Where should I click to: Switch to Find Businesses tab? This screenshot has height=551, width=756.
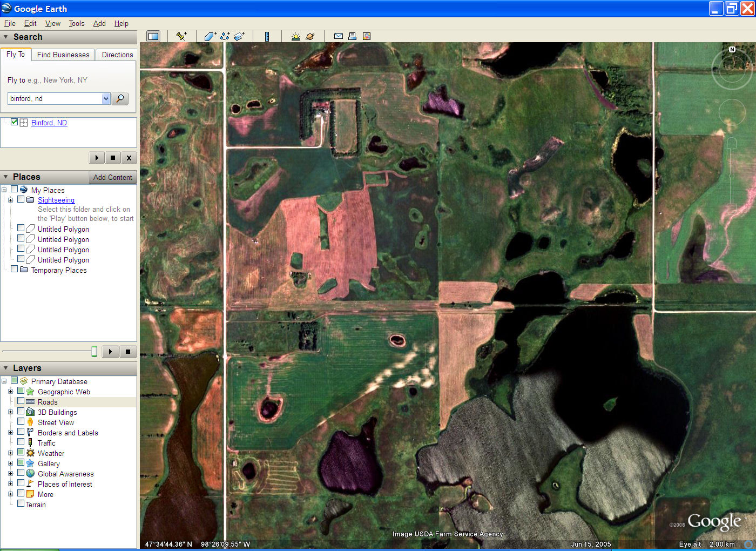pos(63,55)
